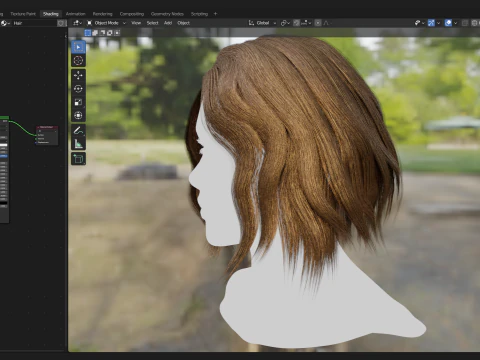Image resolution: width=480 pixels, height=360 pixels.
Task: Select the Rotate tool
Action: pos(78,89)
